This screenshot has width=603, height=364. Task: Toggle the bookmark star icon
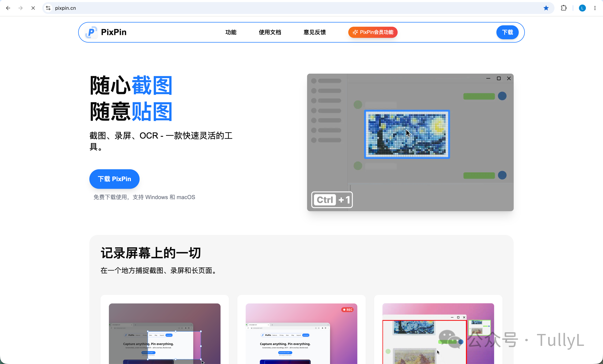(546, 8)
